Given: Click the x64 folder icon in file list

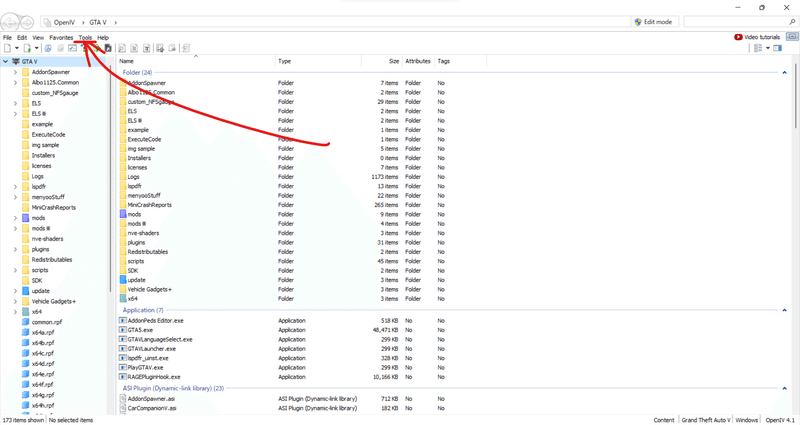Looking at the screenshot, I should (122, 298).
